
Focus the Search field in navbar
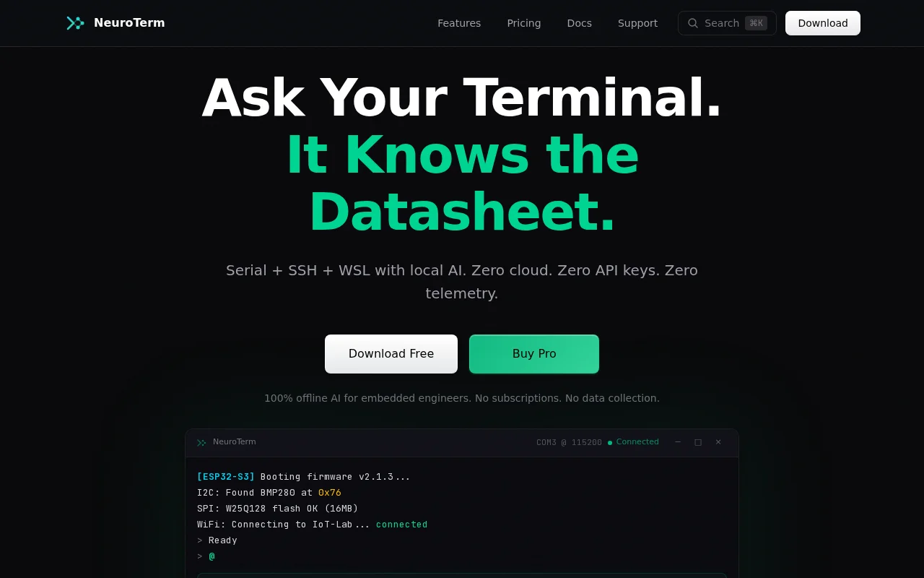point(727,23)
